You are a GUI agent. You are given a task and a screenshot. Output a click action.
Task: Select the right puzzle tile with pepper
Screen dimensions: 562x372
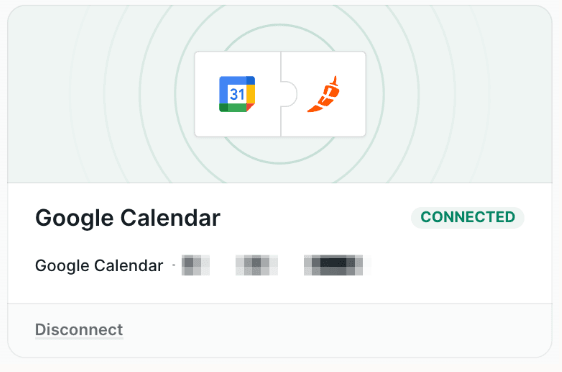pos(323,94)
